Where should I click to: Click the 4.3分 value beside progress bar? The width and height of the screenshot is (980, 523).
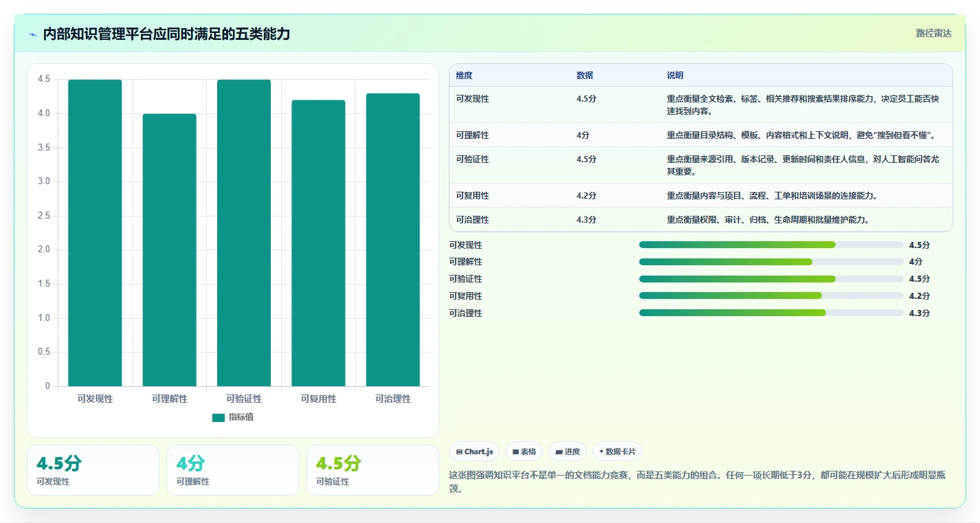(919, 313)
